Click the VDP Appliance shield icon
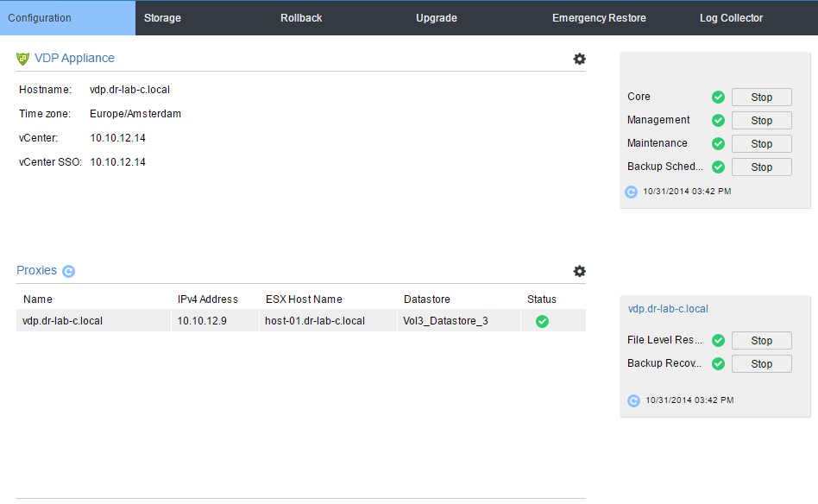The height and width of the screenshot is (504, 818). coord(22,58)
